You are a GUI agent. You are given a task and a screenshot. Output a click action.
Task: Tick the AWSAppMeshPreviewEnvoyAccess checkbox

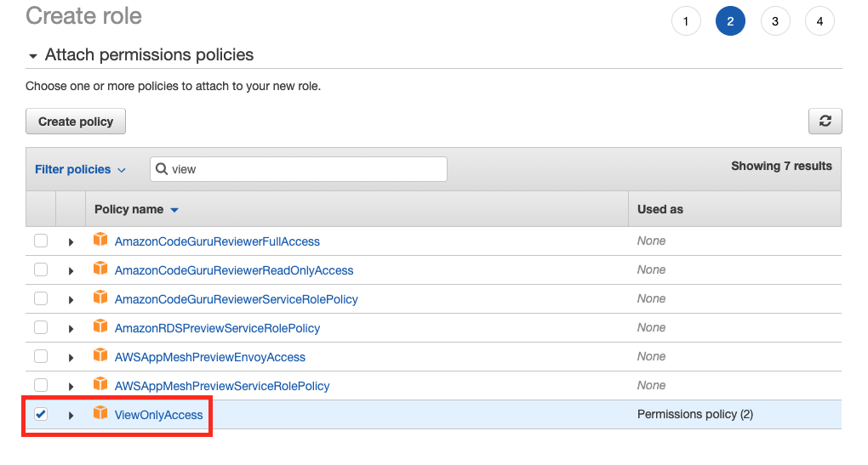point(41,356)
